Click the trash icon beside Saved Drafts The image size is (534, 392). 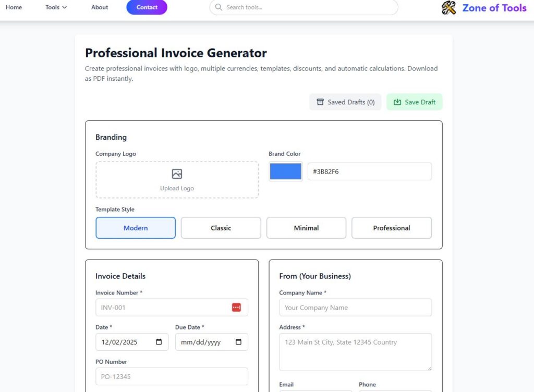click(320, 102)
